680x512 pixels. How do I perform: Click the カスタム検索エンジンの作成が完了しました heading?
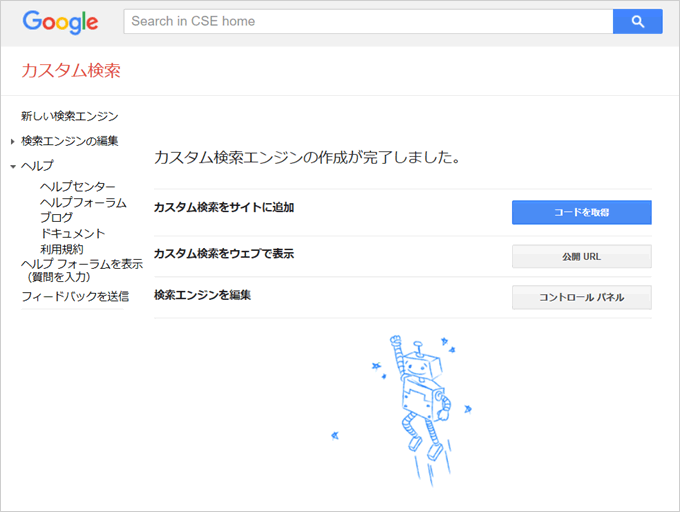coord(307,157)
